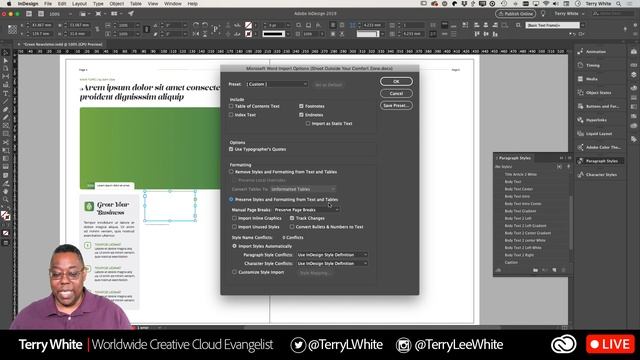Image resolution: width=640 pixels, height=360 pixels.
Task: Open the Buttons and Forms panel
Action: (x=599, y=107)
